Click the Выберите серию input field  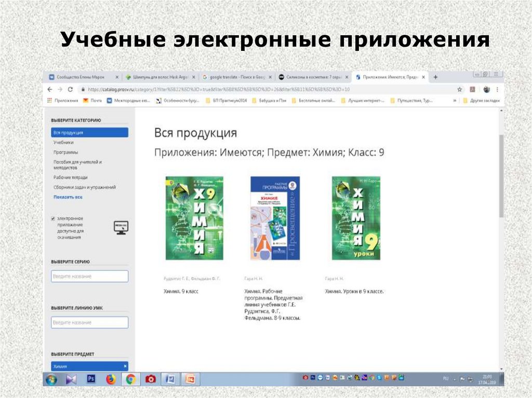[89, 277]
